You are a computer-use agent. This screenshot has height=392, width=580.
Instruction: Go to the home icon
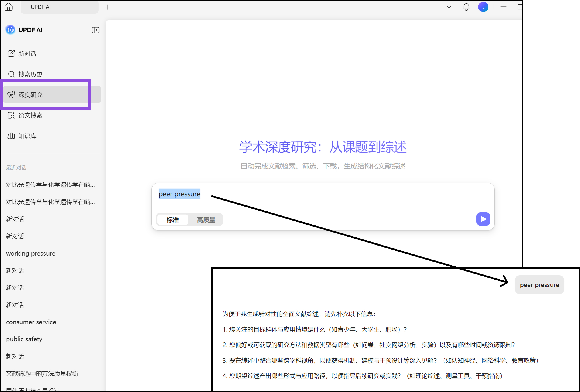[9, 7]
